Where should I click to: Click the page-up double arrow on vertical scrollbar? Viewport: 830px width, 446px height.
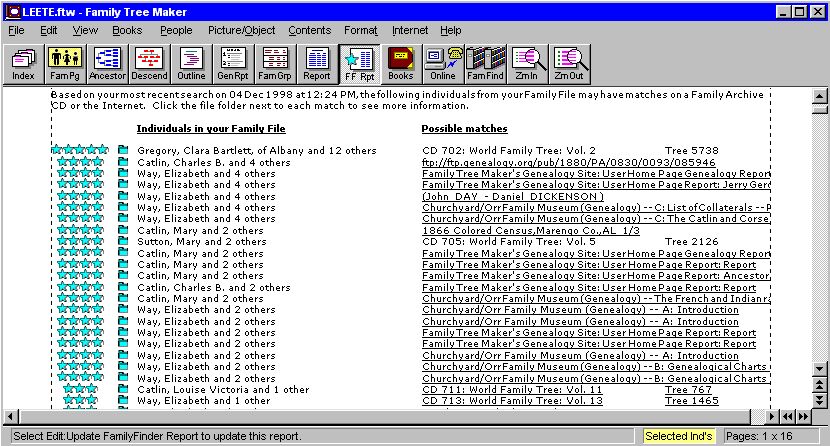(x=819, y=385)
